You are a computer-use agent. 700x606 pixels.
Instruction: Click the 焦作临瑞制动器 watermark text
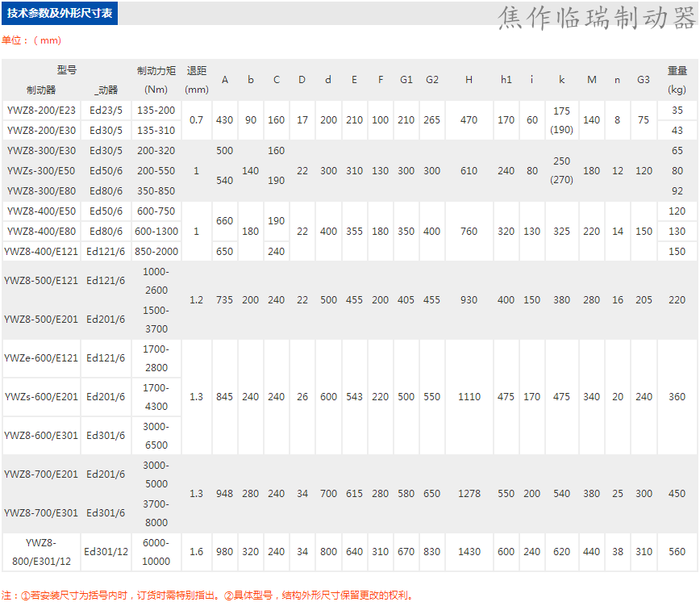[596, 18]
